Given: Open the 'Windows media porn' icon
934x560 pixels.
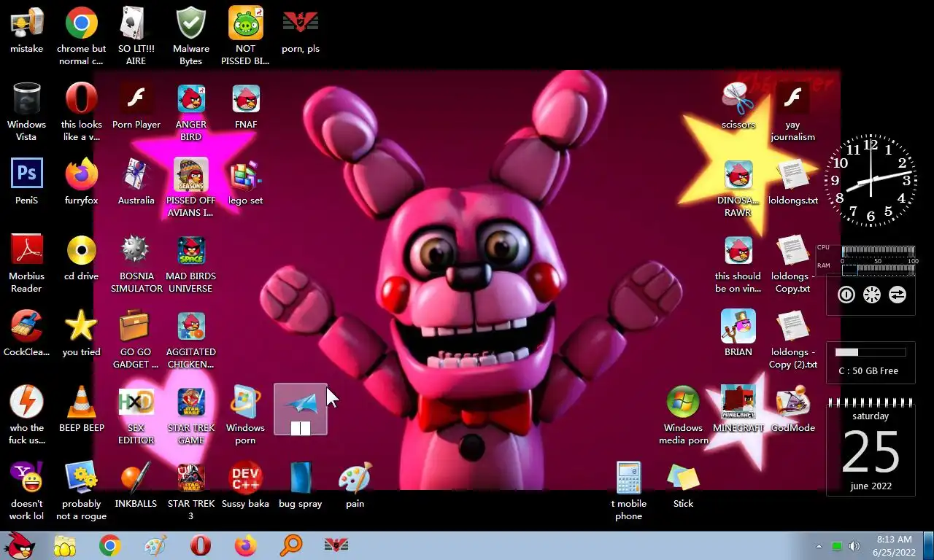Looking at the screenshot, I should click(x=684, y=416).
